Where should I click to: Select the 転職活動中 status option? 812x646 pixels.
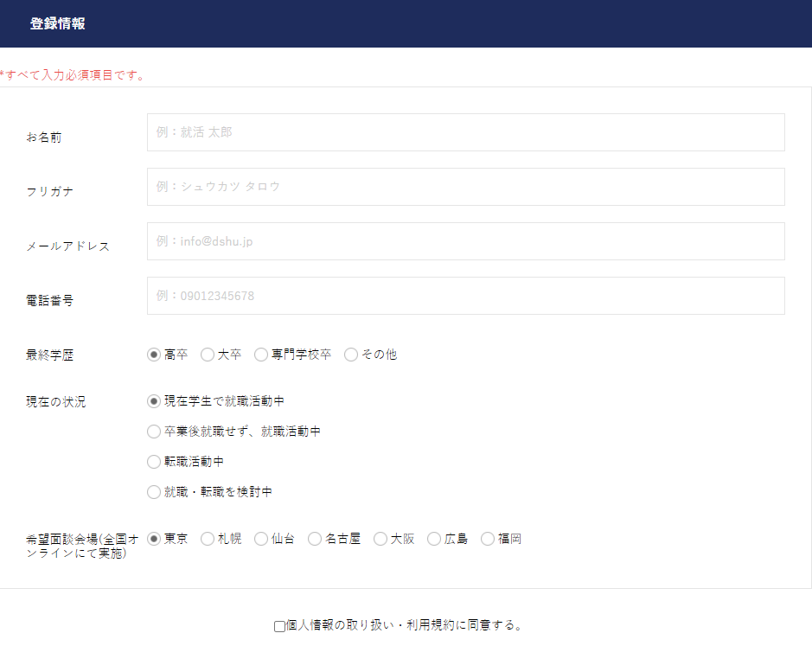click(x=154, y=462)
